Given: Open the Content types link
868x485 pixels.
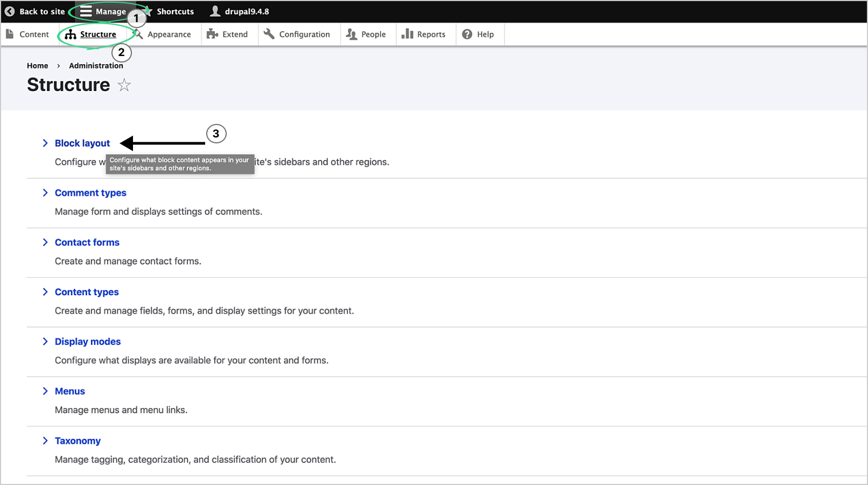Looking at the screenshot, I should [x=87, y=292].
